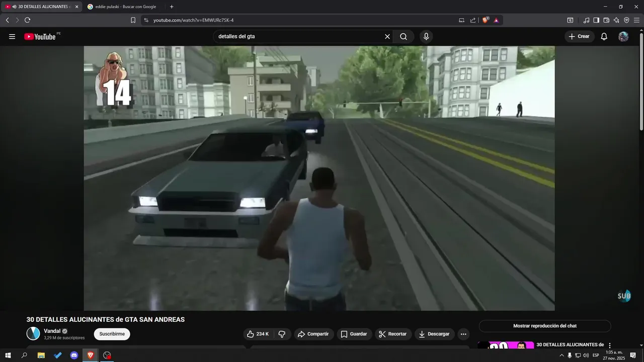Open Discord from the taskbar
Image resolution: width=644 pixels, height=362 pixels.
[74, 355]
